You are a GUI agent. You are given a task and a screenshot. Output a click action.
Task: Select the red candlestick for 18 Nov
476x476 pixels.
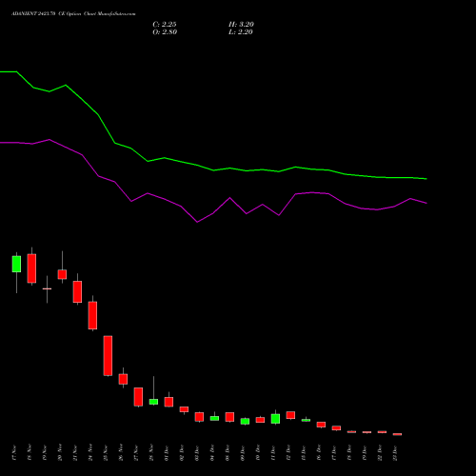(x=31, y=268)
